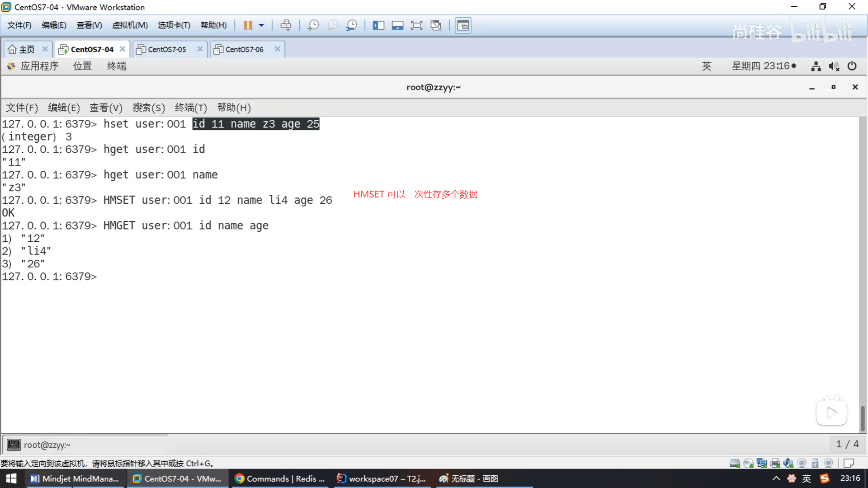Click the GNOME power icon
The height and width of the screenshot is (488, 868).
click(x=852, y=66)
